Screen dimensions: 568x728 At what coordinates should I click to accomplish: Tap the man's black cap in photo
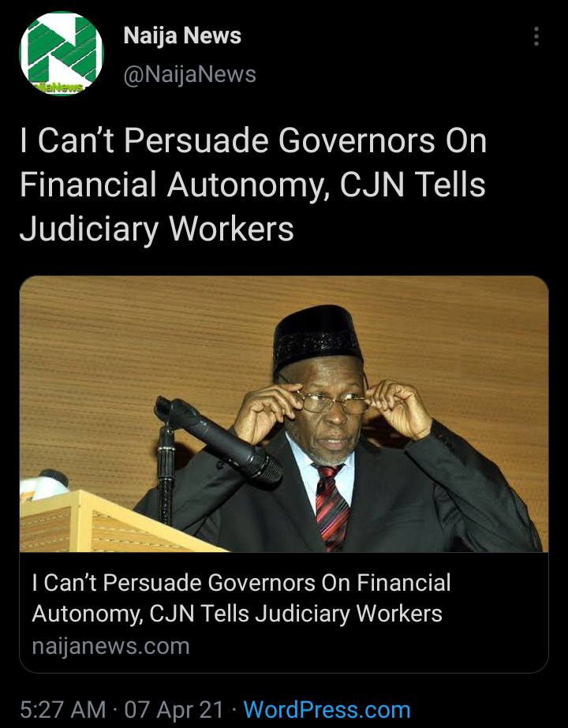pos(318,337)
